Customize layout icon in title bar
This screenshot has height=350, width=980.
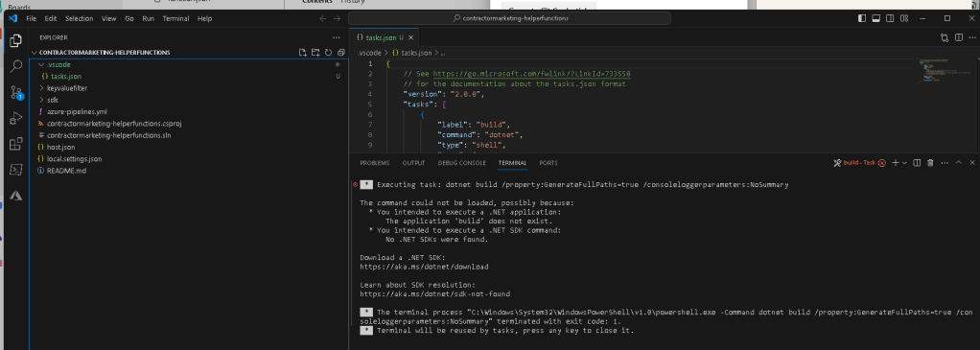tap(903, 19)
